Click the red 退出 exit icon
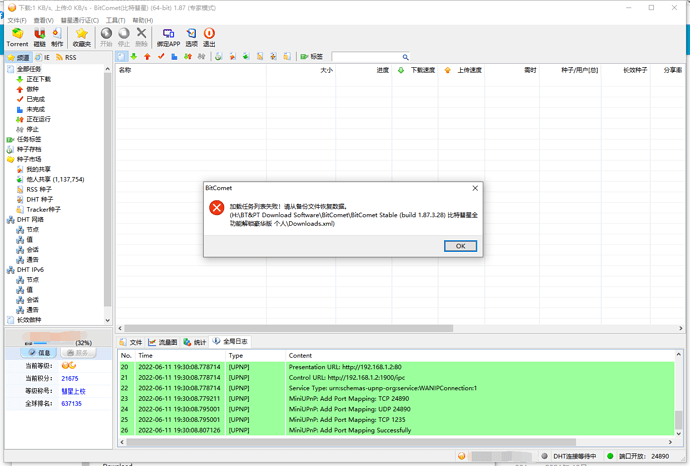 209,37
